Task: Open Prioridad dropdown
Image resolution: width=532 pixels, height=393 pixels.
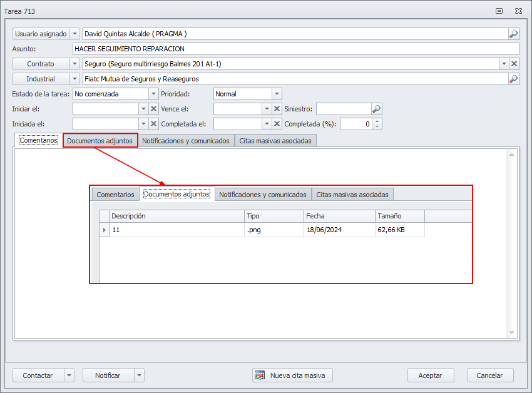Action: [x=277, y=94]
